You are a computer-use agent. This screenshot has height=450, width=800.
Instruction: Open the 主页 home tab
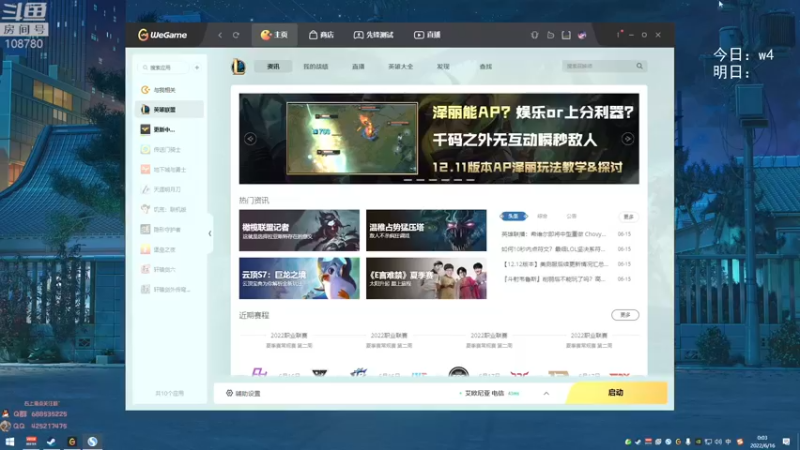[274, 35]
